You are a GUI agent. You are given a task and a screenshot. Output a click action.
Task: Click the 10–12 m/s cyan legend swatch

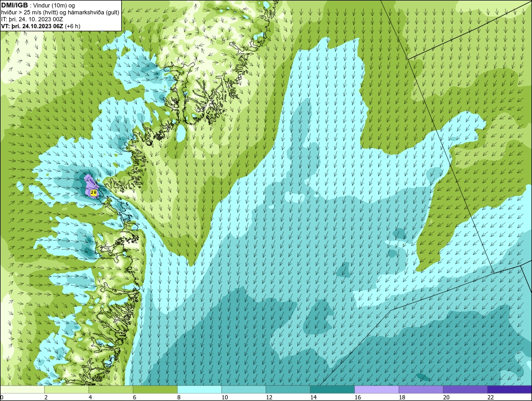click(244, 389)
